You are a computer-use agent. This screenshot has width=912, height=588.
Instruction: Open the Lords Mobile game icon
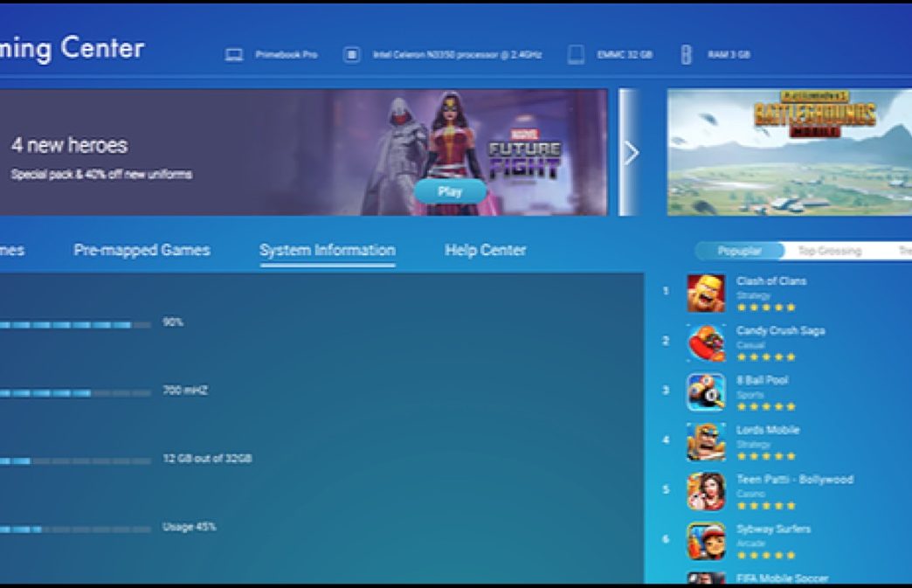pos(705,442)
